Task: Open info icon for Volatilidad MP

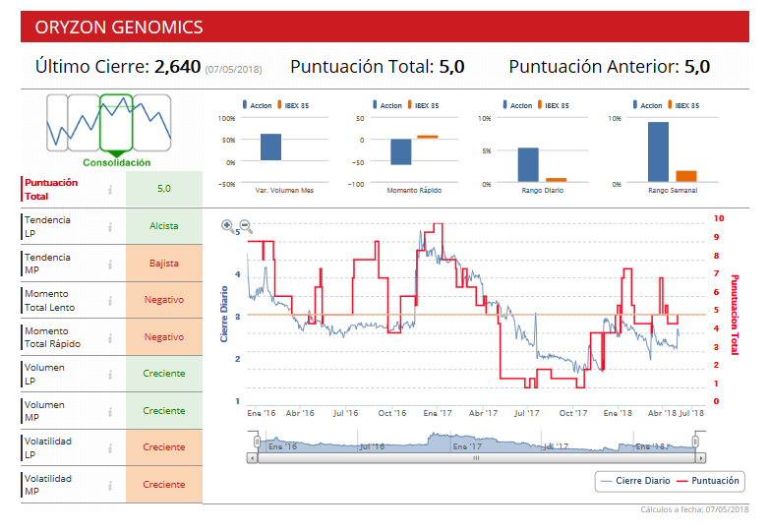Action: coord(110,485)
